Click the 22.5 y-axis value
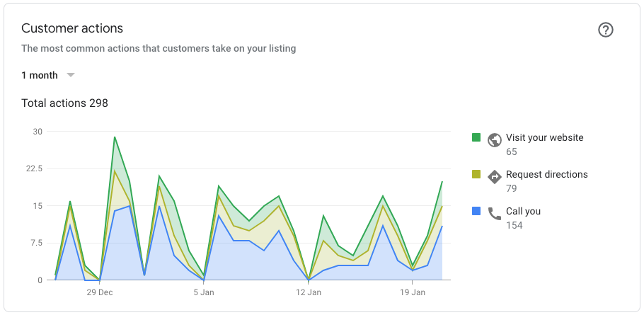Screen dimensions: 644x315 click(x=35, y=168)
